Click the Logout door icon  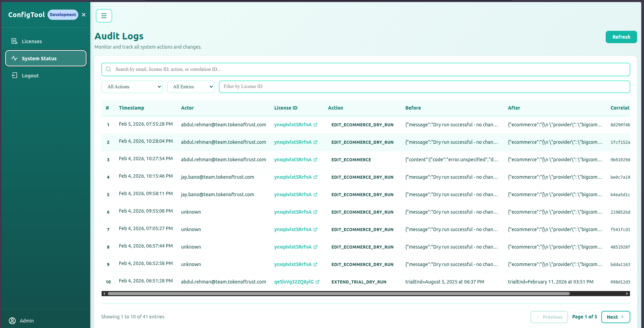click(14, 75)
